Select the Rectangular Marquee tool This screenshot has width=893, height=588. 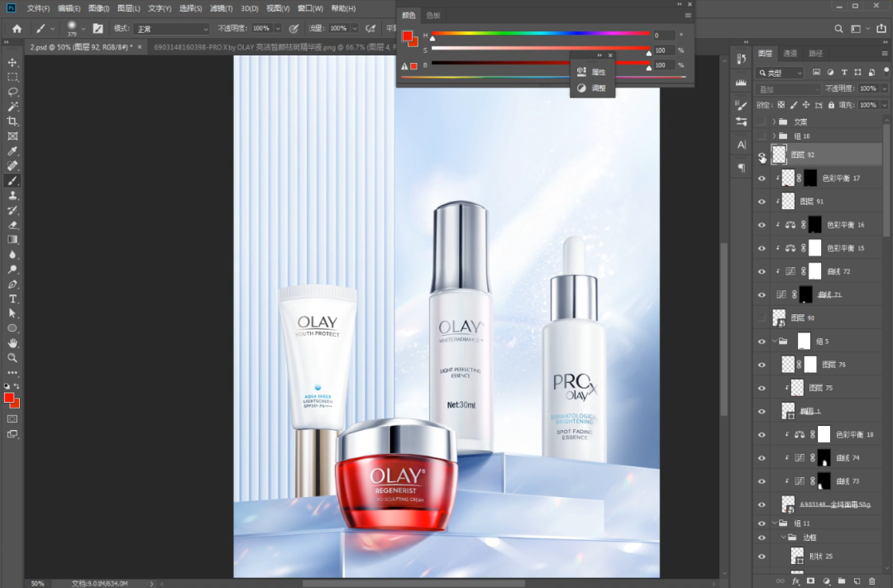[12, 77]
